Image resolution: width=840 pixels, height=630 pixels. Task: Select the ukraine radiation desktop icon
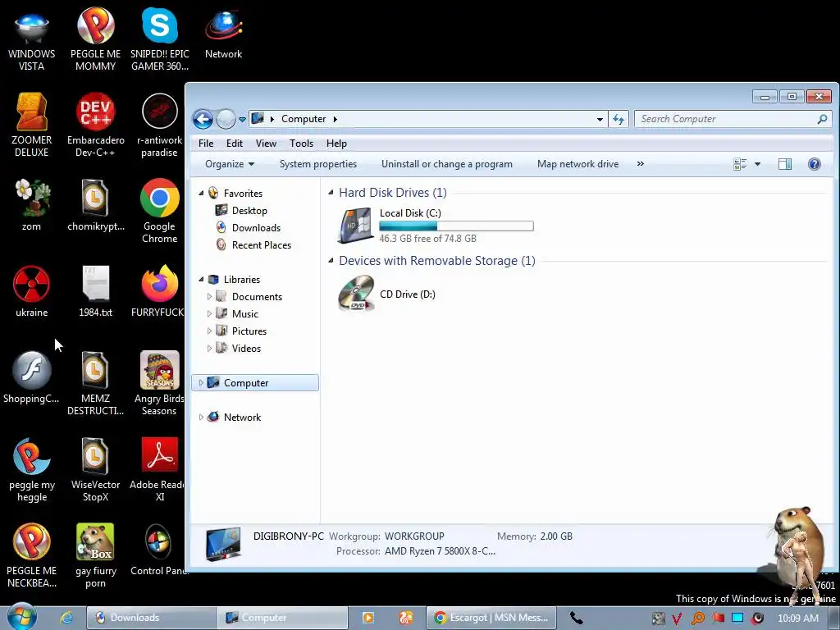32,291
